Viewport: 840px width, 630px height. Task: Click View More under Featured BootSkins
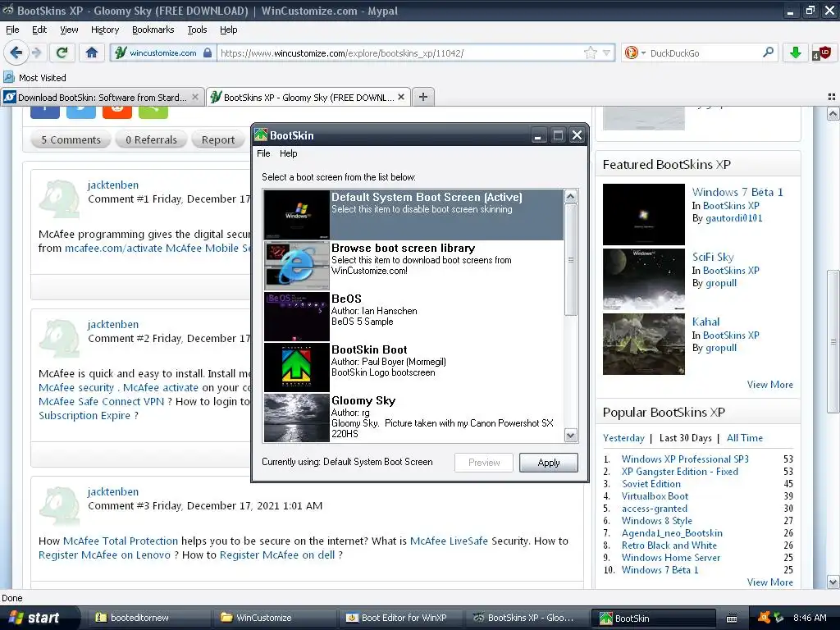tap(769, 385)
